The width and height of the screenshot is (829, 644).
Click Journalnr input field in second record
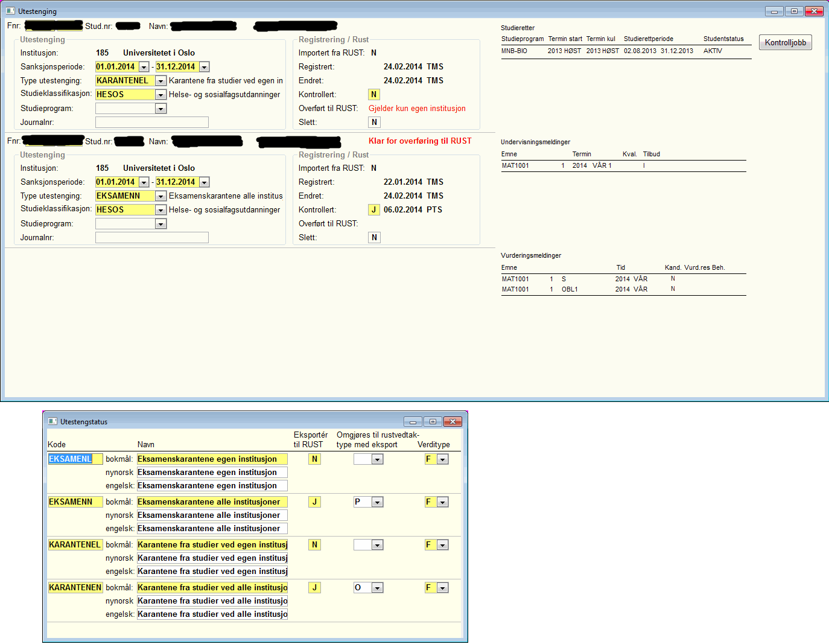152,238
